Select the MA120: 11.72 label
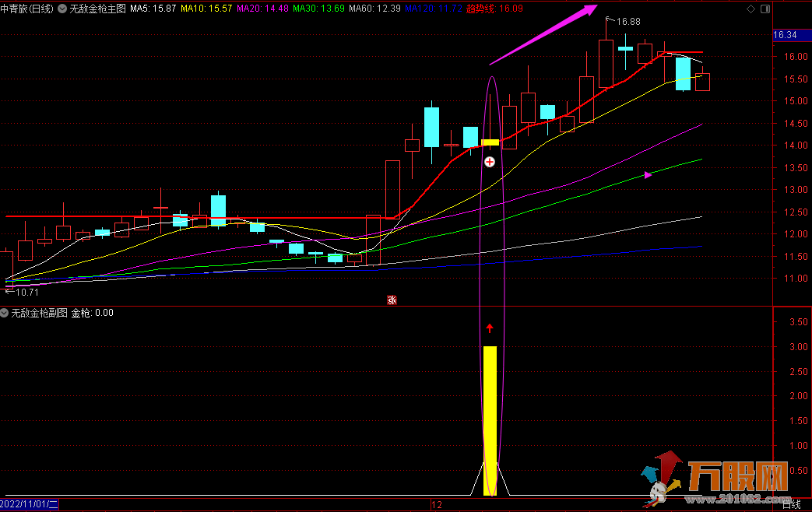This screenshot has height=512, width=812. click(434, 9)
